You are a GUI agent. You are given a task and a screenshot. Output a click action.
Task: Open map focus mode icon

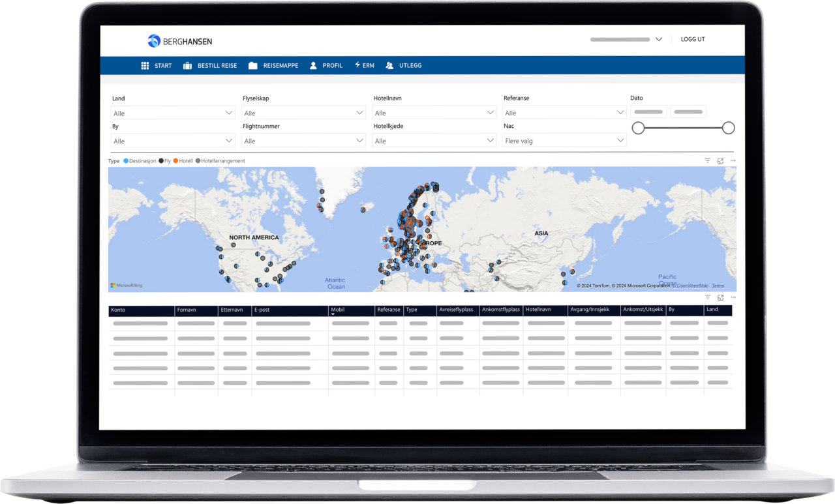[x=720, y=161]
